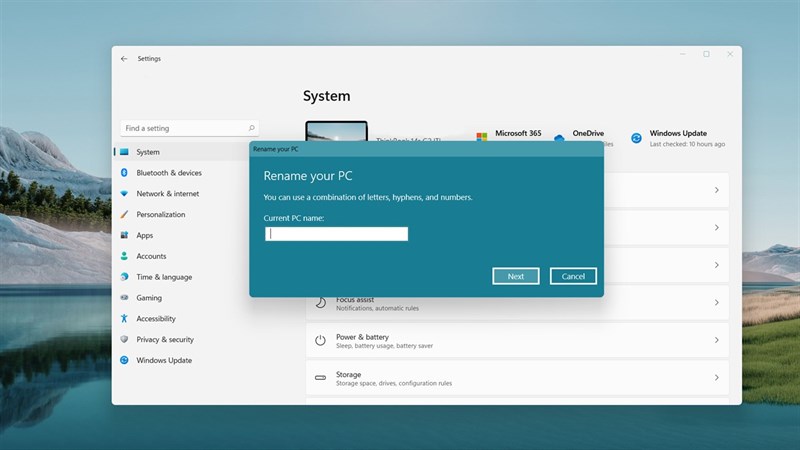
Task: Click the Storage drive icon
Action: 320,378
